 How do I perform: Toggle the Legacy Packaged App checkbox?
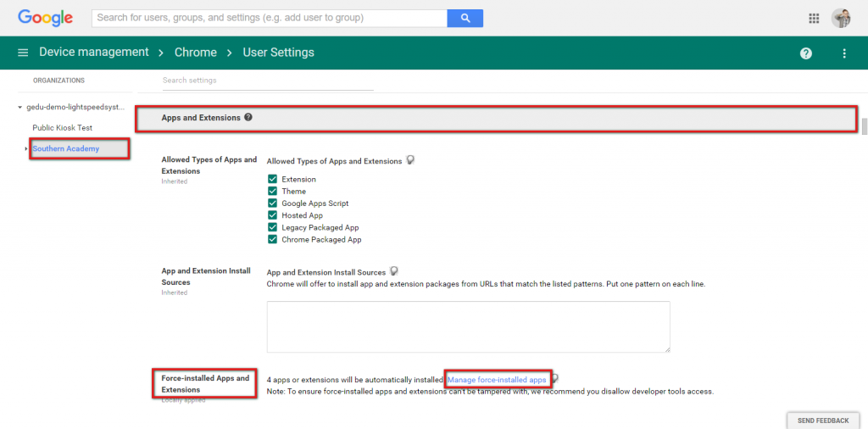point(272,227)
